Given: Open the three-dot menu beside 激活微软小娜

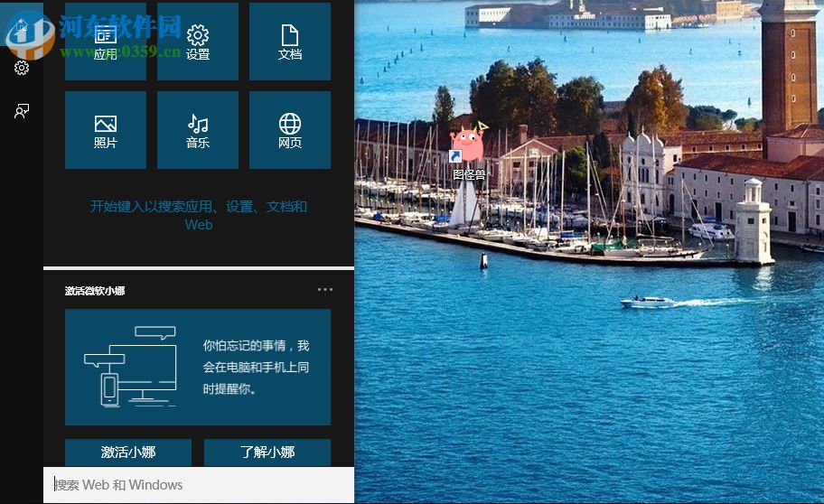Looking at the screenshot, I should click(324, 290).
